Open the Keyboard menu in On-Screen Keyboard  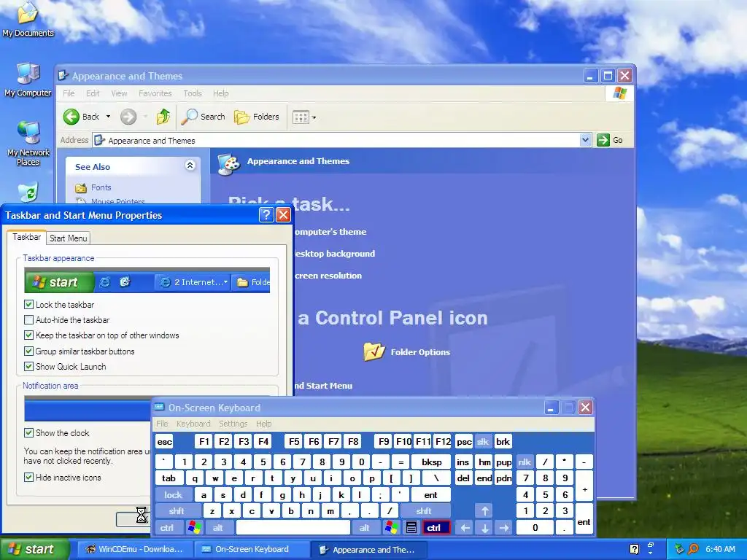[193, 424]
